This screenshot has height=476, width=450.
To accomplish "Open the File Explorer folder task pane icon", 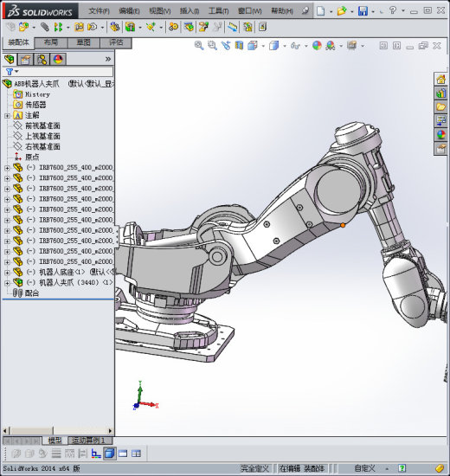I will 440,106.
